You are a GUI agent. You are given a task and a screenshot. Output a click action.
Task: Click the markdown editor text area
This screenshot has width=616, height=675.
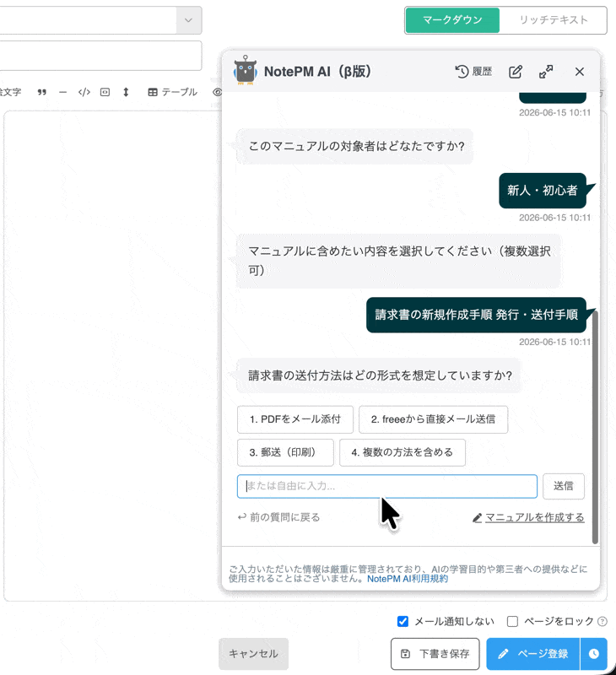pyautogui.click(x=112, y=355)
